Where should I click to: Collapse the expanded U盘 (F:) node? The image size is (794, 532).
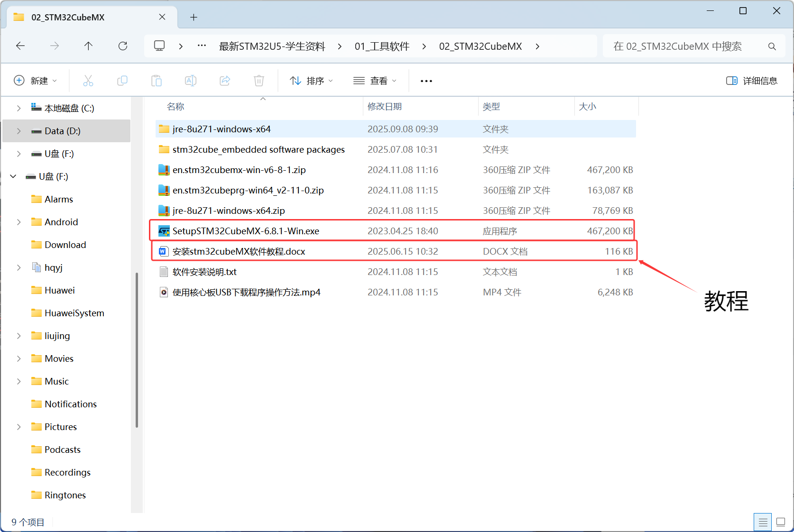click(13, 176)
